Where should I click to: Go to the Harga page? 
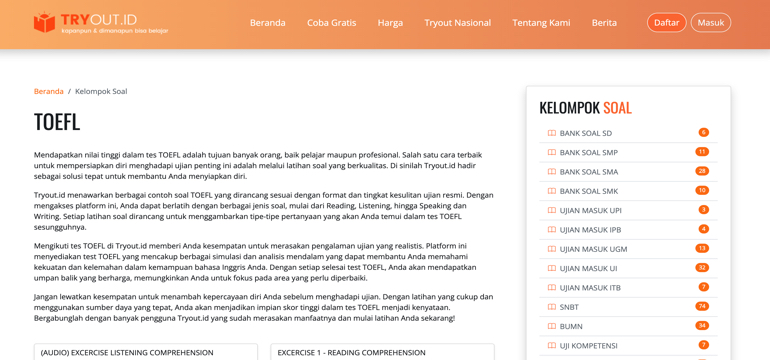[390, 23]
